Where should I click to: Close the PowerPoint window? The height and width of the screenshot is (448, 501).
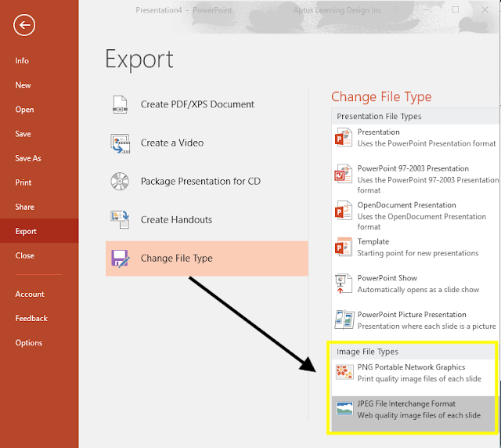pos(485,9)
